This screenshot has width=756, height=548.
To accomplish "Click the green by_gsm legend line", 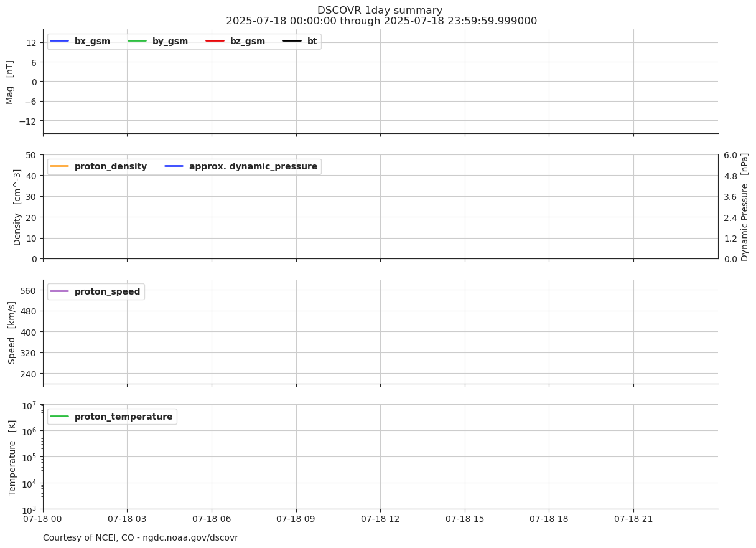I will pyautogui.click(x=137, y=41).
